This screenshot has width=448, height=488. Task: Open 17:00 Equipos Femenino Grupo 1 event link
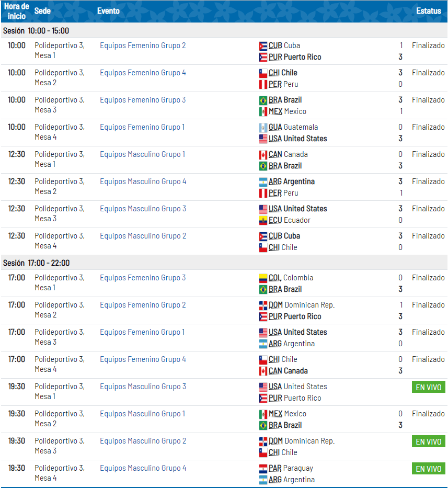tap(142, 332)
